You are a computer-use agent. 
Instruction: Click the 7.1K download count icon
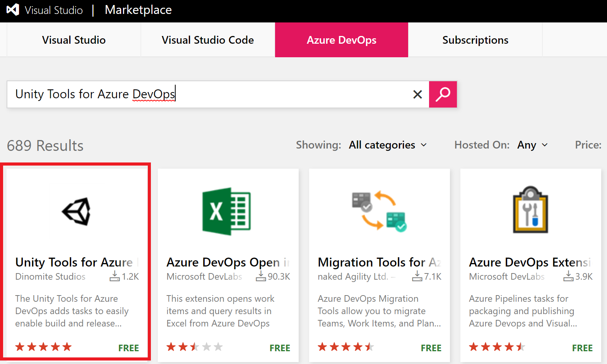tap(417, 276)
